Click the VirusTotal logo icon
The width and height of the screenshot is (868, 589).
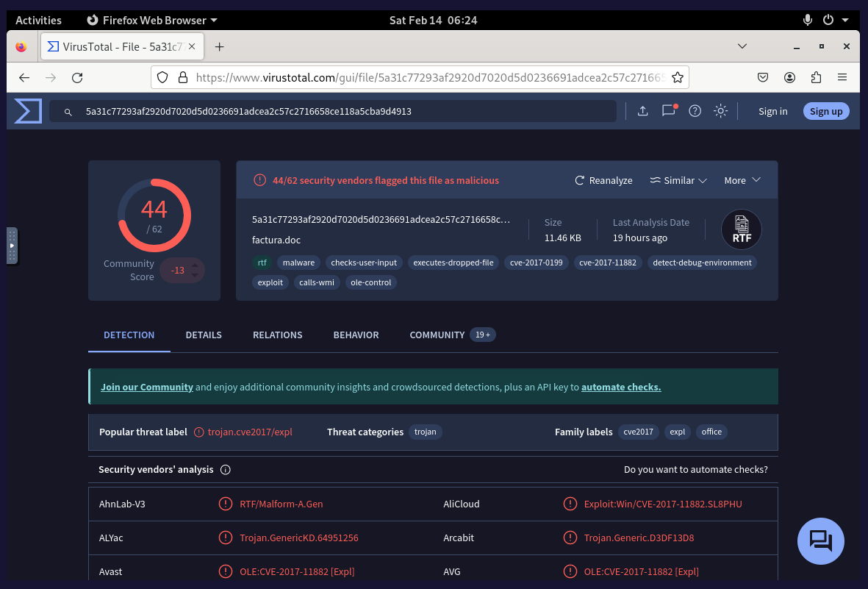point(28,111)
